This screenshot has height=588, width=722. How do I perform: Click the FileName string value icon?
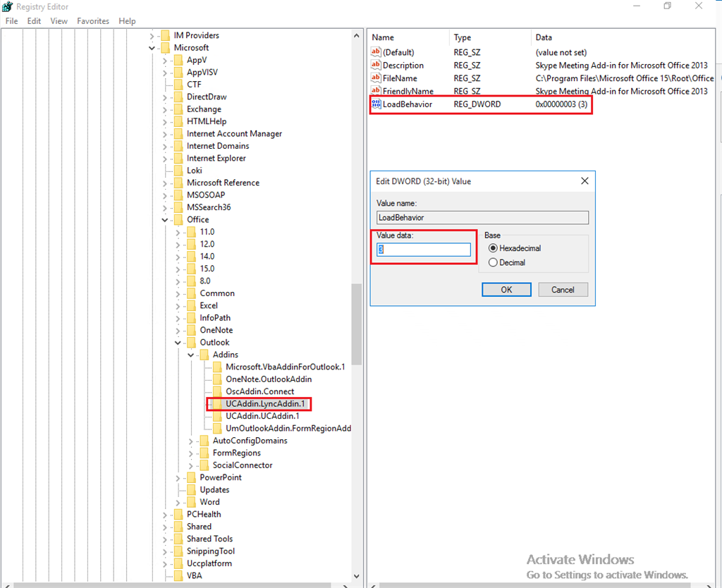click(x=377, y=78)
